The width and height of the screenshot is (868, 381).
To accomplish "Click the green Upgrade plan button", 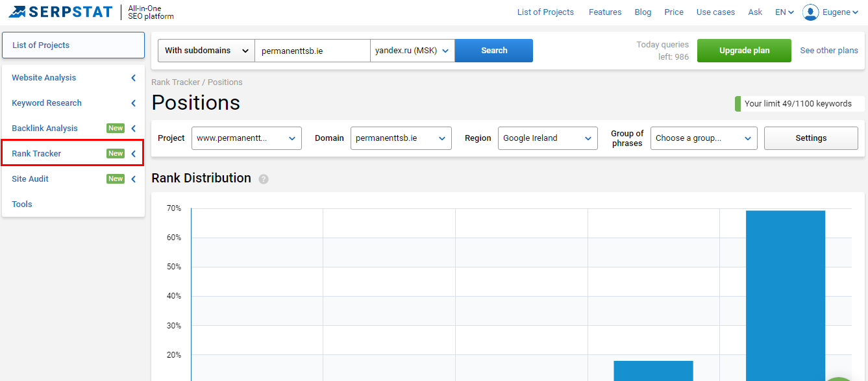I will tap(744, 51).
